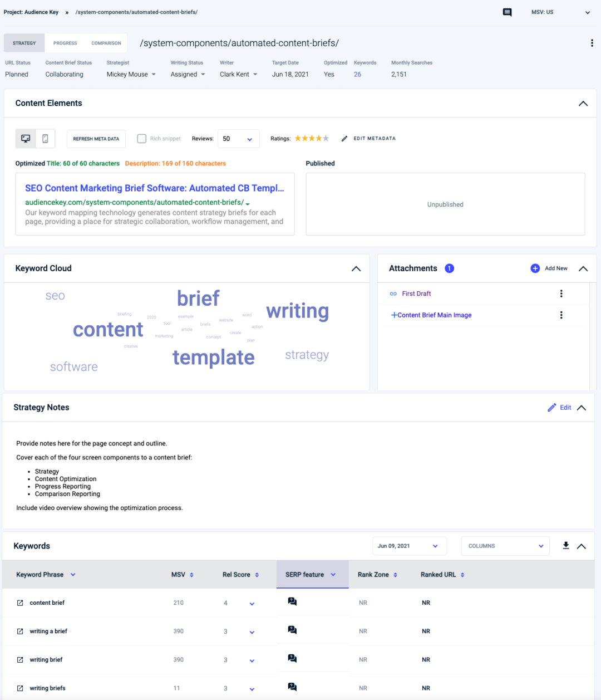Open the page options three-dot menu top right
The width and height of the screenshot is (601, 700).
[x=592, y=42]
